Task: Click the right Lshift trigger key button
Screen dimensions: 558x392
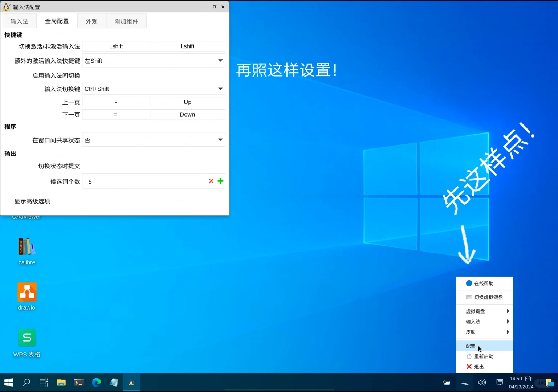Action: 187,46
